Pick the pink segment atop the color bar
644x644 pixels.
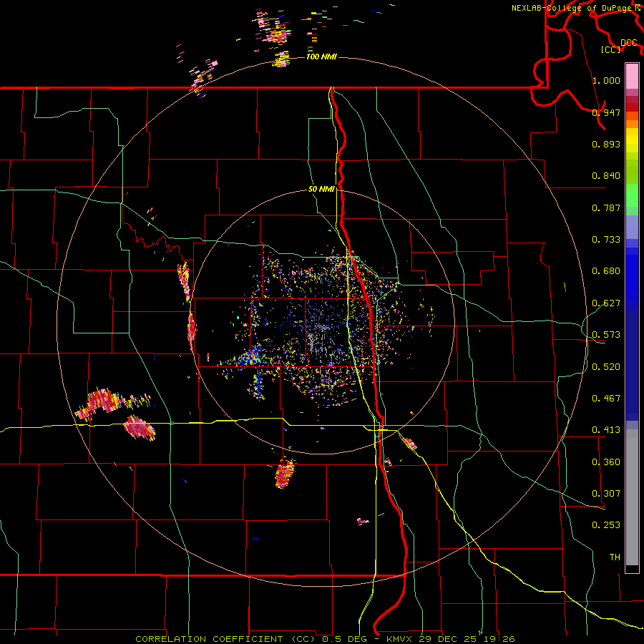click(632, 76)
